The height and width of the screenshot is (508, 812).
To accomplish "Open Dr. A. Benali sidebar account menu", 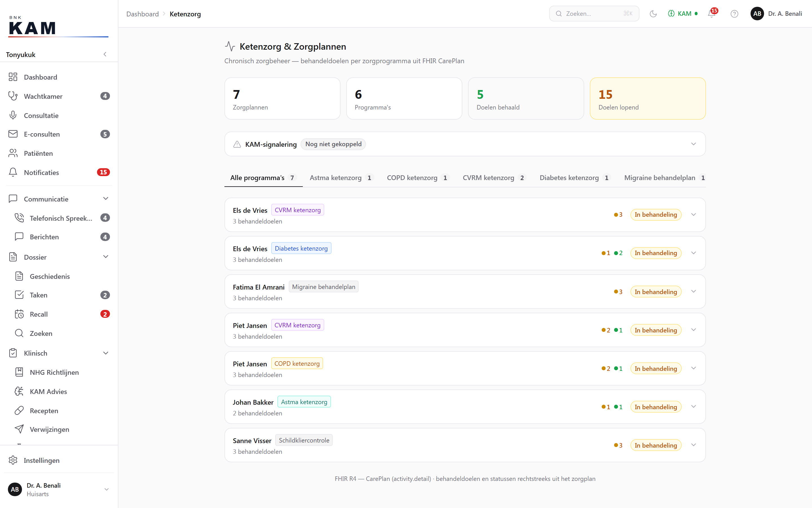I will click(59, 490).
